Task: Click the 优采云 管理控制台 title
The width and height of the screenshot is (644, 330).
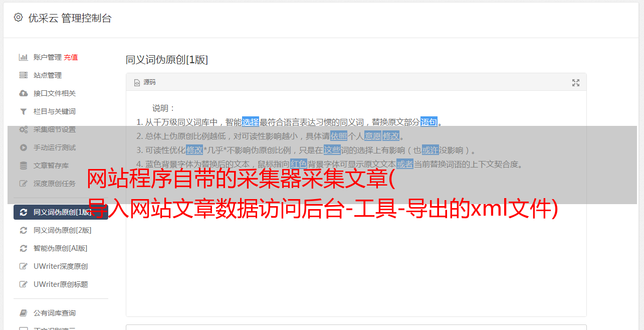Action: pos(70,18)
